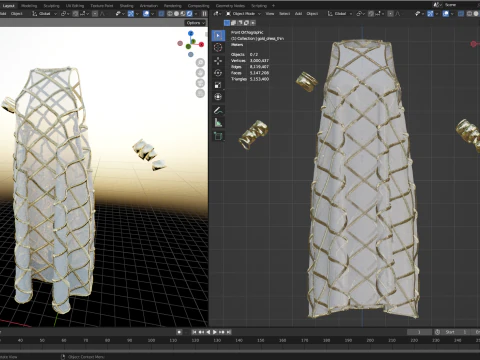
Task: Select the Transform tool in toolbar
Action: 218,97
